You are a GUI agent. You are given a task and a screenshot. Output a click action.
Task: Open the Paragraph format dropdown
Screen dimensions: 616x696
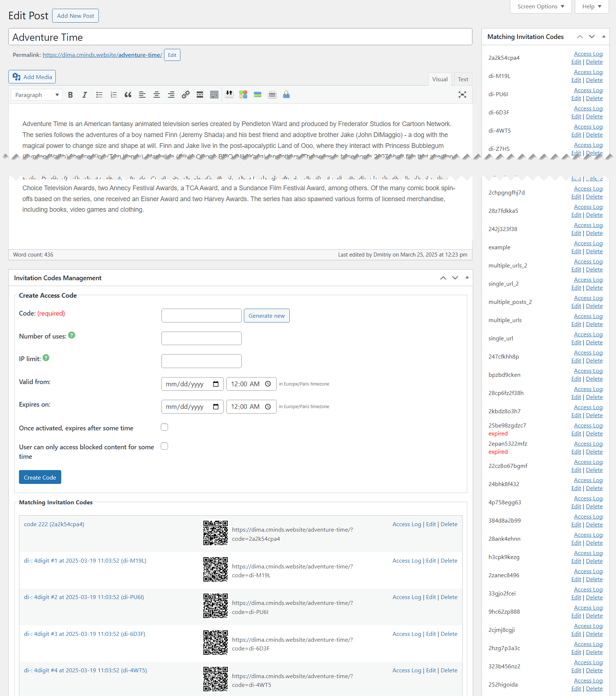[x=36, y=95]
